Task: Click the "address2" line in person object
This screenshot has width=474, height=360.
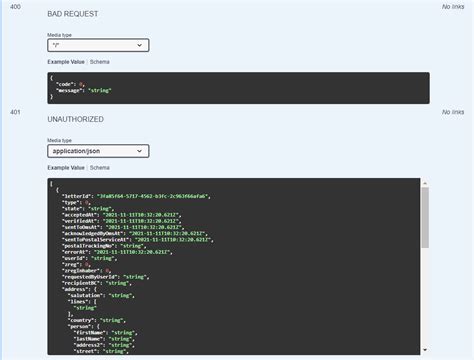Action: [104, 345]
